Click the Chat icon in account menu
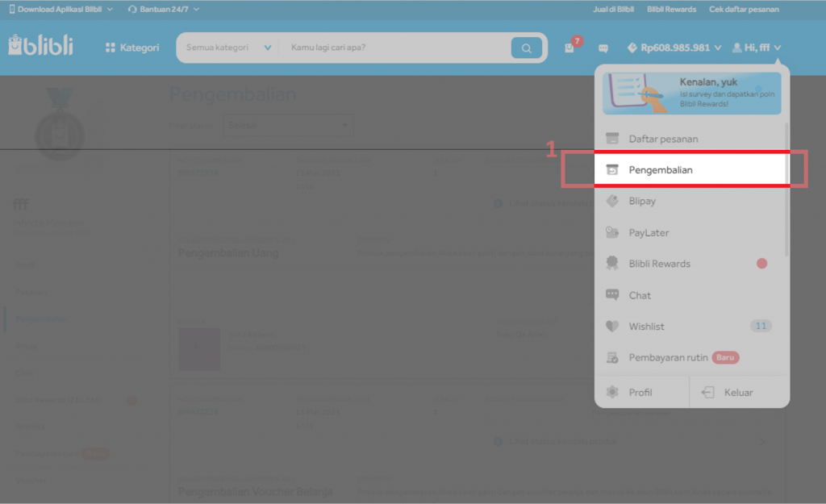The image size is (826, 504). [612, 295]
